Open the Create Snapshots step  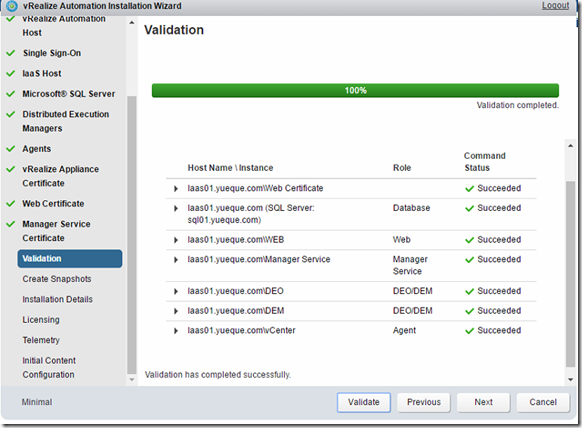point(57,279)
